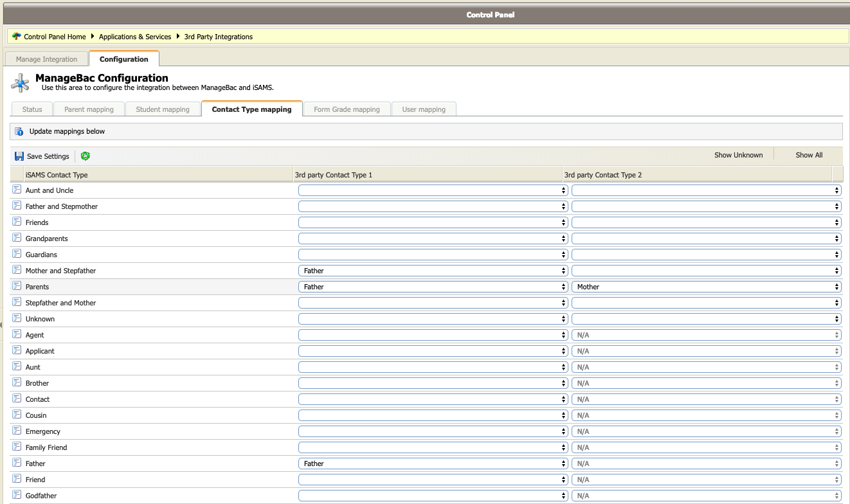The height and width of the screenshot is (504, 850).
Task: Click the row icon beside Stepfather and Mother
Action: (x=17, y=303)
